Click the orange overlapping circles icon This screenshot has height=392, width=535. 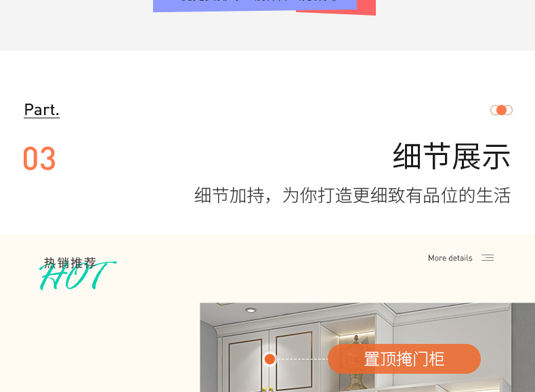[501, 110]
